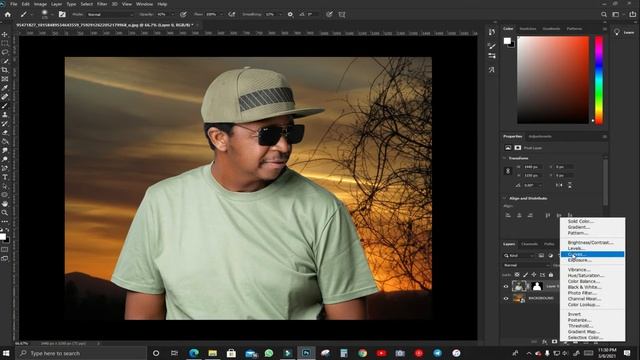This screenshot has width=640, height=360.
Task: Select the Clone Stamp tool
Action: tap(5, 115)
